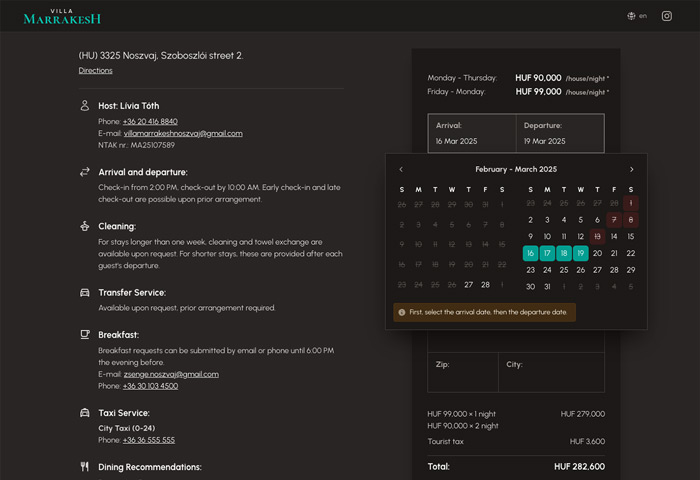Select March 16 in the calendar

[x=530, y=253]
